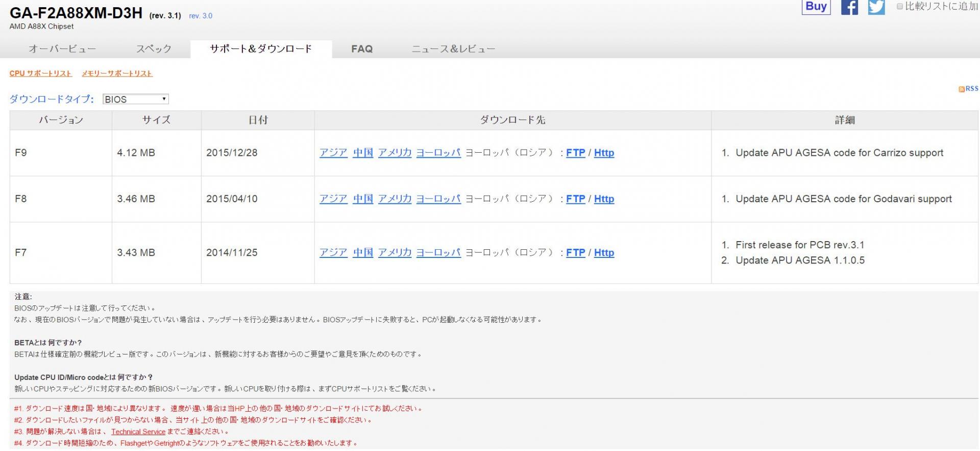980x451 pixels.
Task: Select the サポート&ダウンロード tab
Action: click(261, 49)
